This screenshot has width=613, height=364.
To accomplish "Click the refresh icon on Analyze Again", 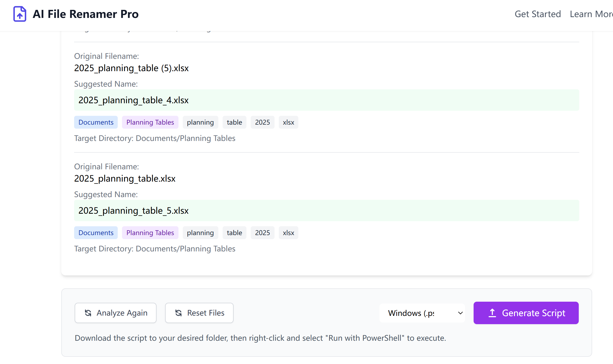I will click(x=88, y=313).
